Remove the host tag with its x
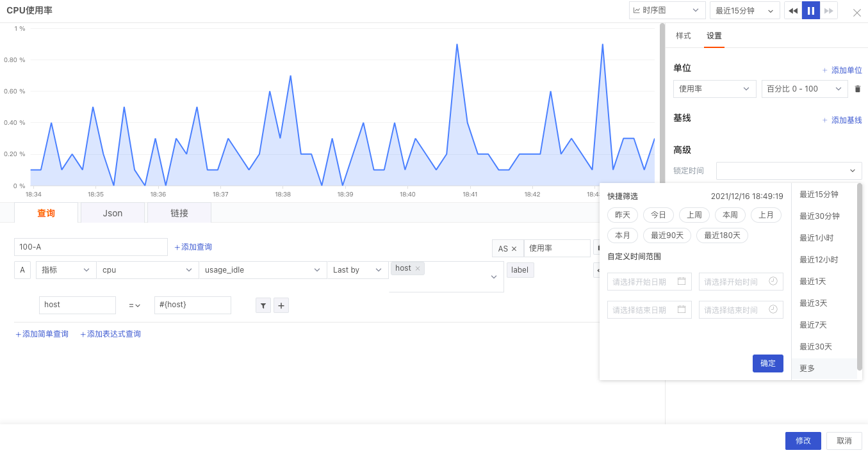 click(418, 269)
